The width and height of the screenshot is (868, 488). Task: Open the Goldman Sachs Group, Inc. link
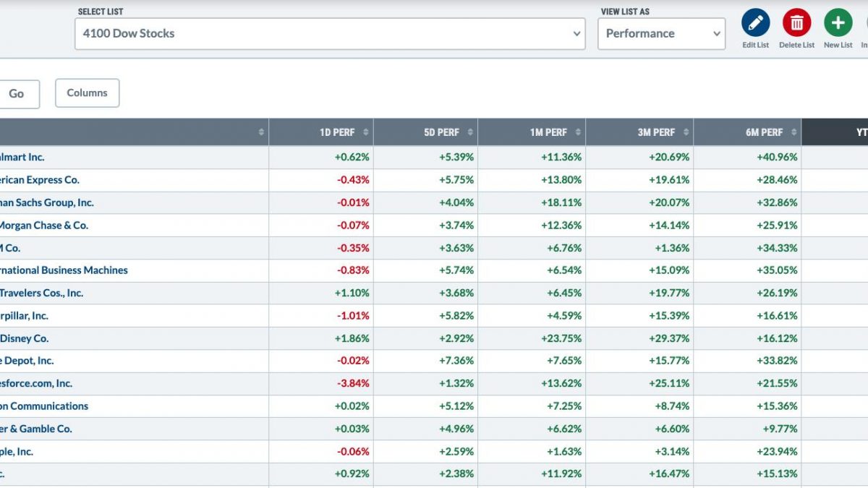tap(47, 202)
